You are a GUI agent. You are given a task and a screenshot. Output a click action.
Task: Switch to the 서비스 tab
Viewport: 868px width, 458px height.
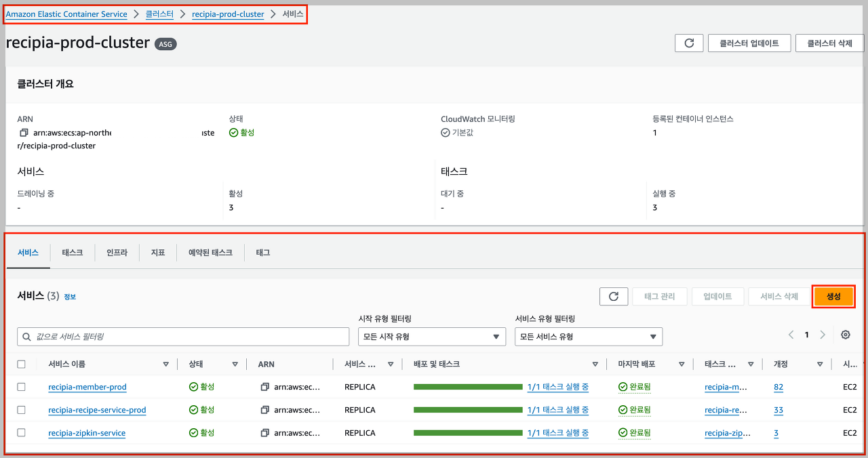point(28,252)
